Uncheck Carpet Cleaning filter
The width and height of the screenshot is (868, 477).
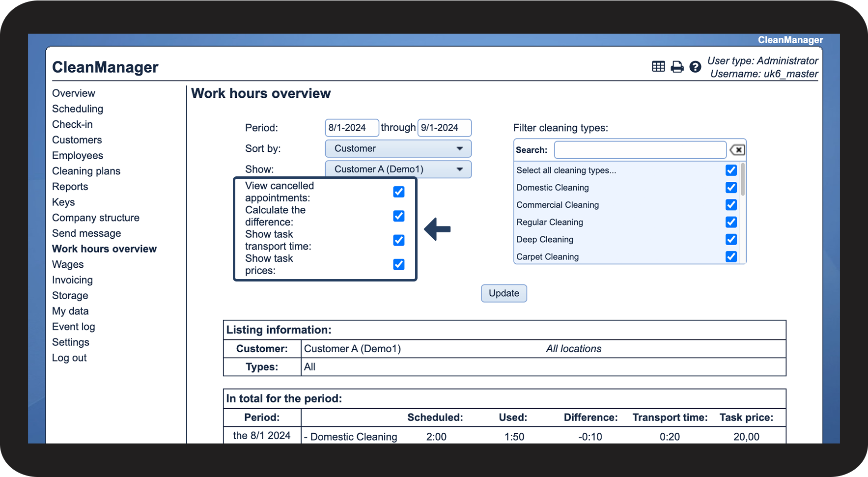(x=731, y=256)
